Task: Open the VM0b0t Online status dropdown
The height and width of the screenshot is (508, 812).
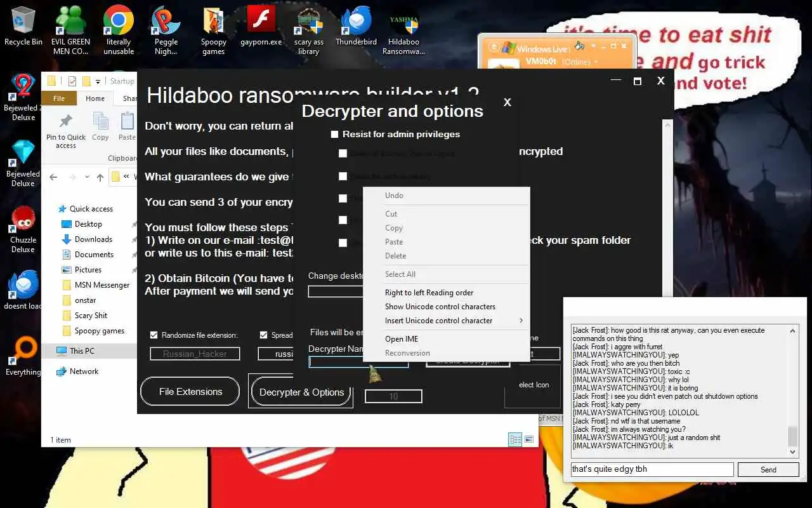Action: [596, 62]
